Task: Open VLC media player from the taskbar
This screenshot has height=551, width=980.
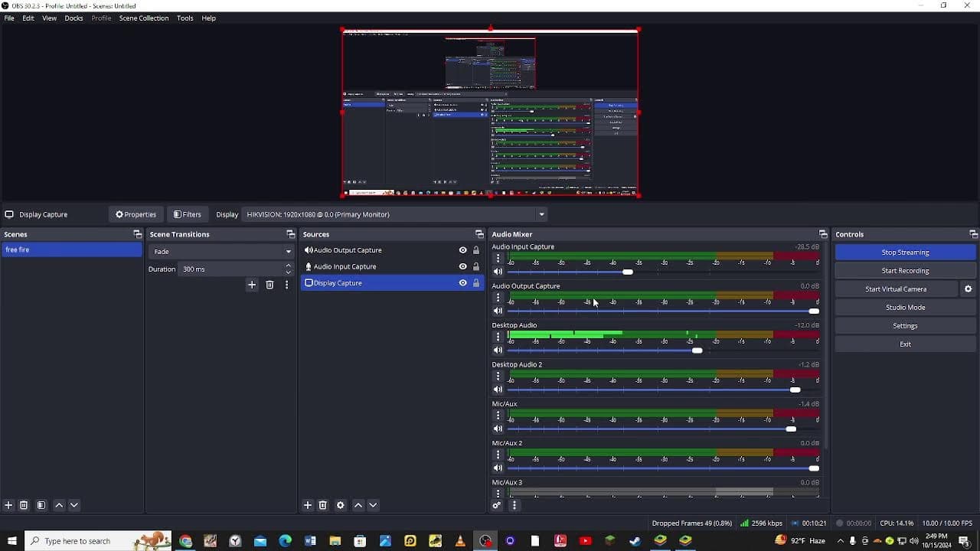Action: [x=460, y=541]
